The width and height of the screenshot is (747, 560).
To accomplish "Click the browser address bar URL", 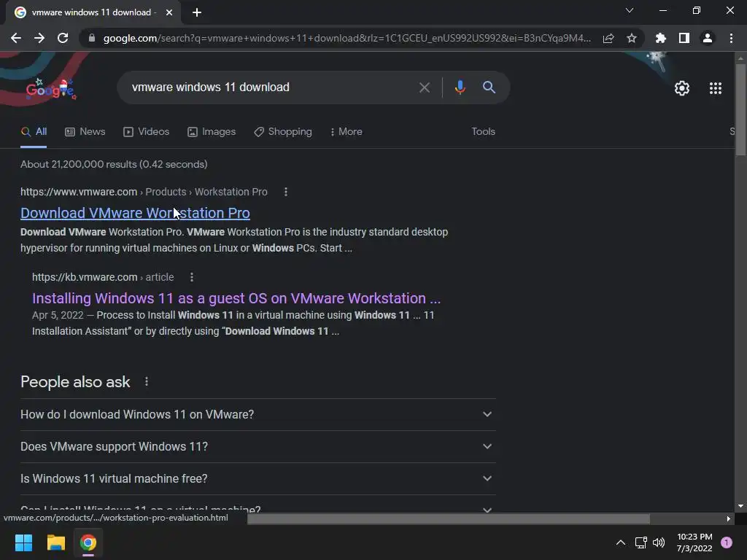I will pos(347,38).
